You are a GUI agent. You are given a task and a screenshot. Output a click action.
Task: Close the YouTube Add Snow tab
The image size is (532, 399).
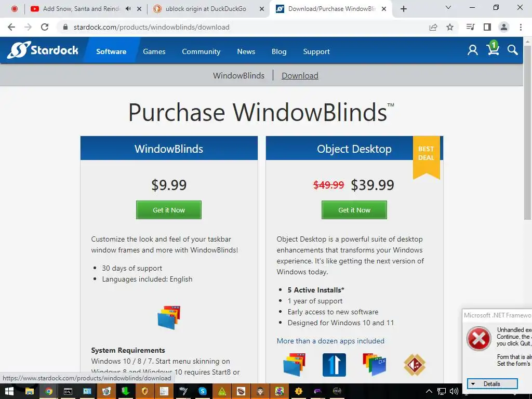[139, 9]
